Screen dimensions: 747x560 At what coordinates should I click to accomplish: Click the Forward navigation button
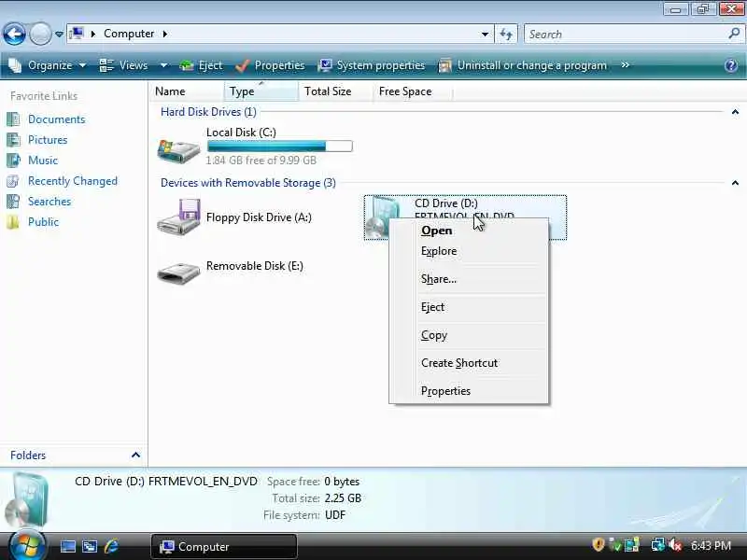(x=40, y=35)
